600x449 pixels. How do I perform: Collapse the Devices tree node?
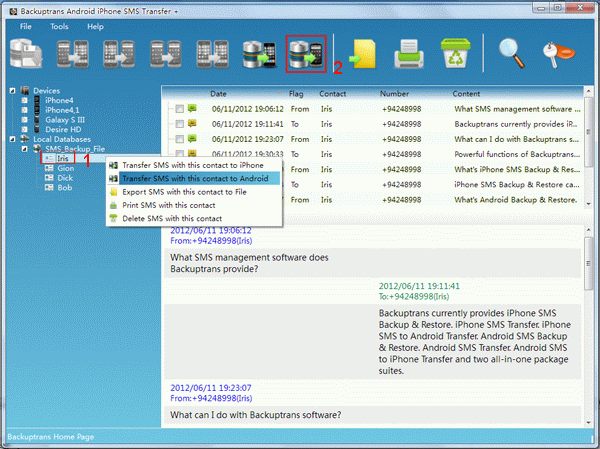(x=13, y=91)
